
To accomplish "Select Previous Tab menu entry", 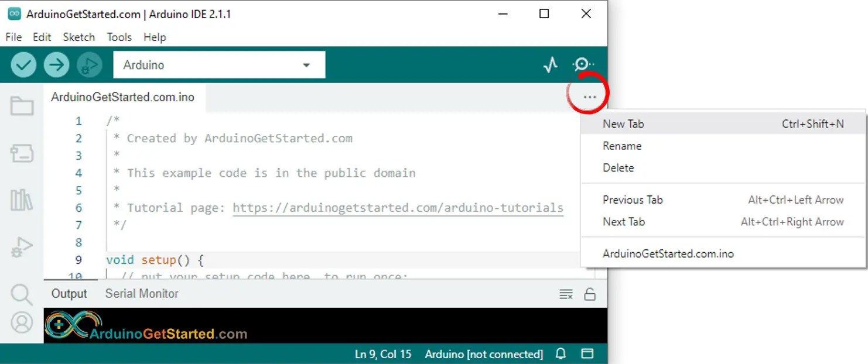I will click(x=723, y=200).
